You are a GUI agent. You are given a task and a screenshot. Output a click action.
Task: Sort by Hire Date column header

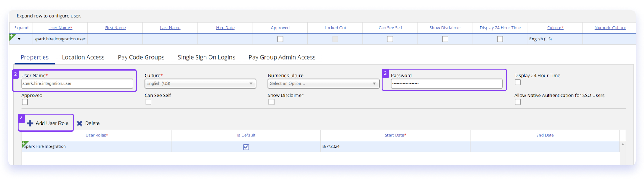[225, 28]
